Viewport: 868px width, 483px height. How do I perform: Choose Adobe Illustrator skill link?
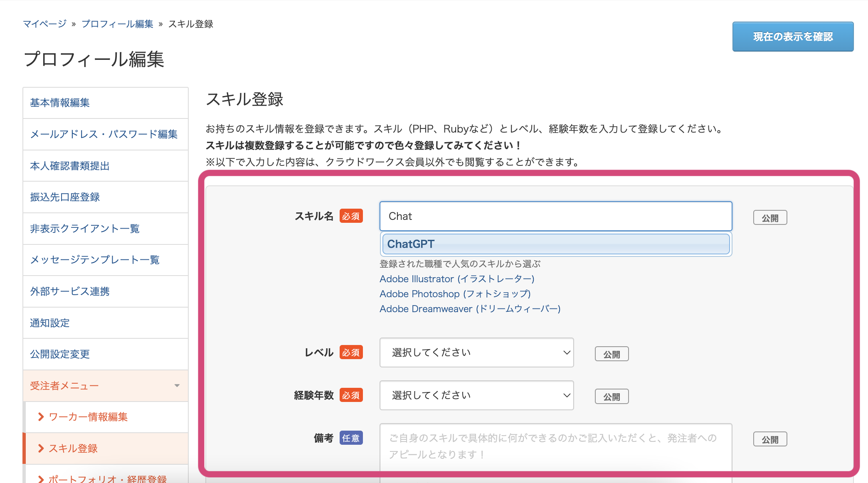(x=457, y=279)
